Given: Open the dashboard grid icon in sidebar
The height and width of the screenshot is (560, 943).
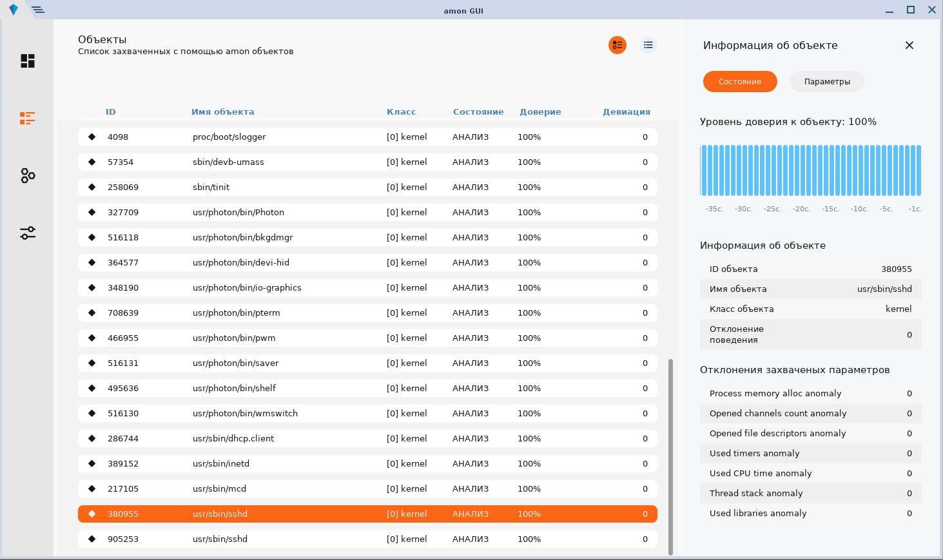Looking at the screenshot, I should (27, 61).
